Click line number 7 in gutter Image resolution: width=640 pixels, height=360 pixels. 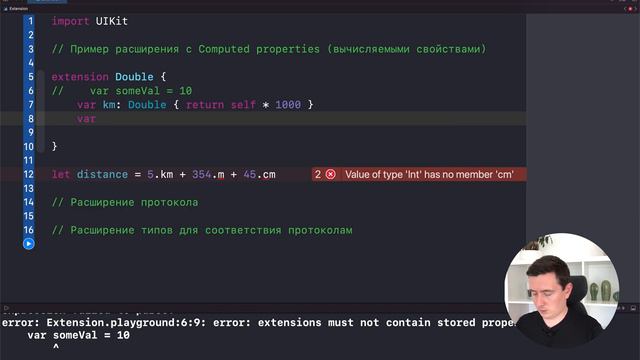pyautogui.click(x=31, y=105)
